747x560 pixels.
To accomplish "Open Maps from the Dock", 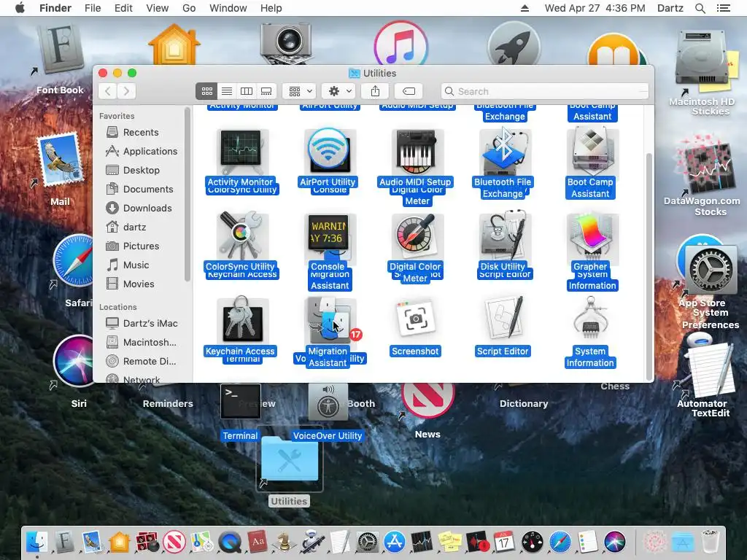I will coord(202,542).
